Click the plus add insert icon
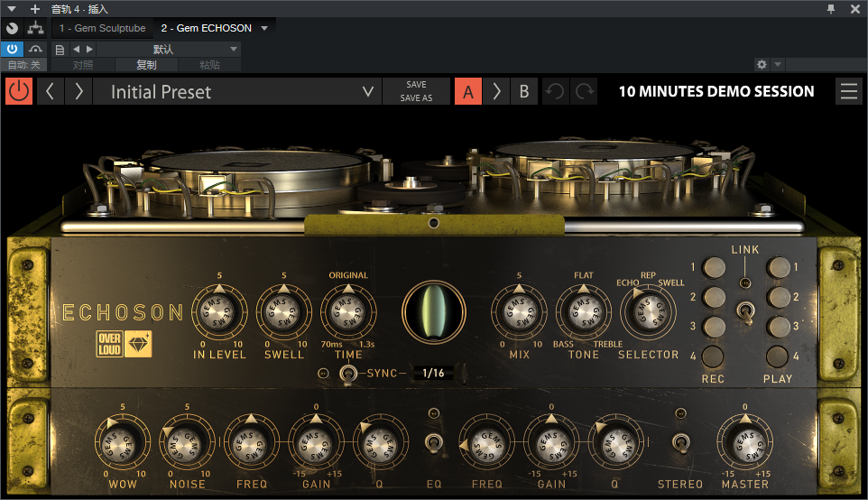The image size is (868, 500). point(35,9)
